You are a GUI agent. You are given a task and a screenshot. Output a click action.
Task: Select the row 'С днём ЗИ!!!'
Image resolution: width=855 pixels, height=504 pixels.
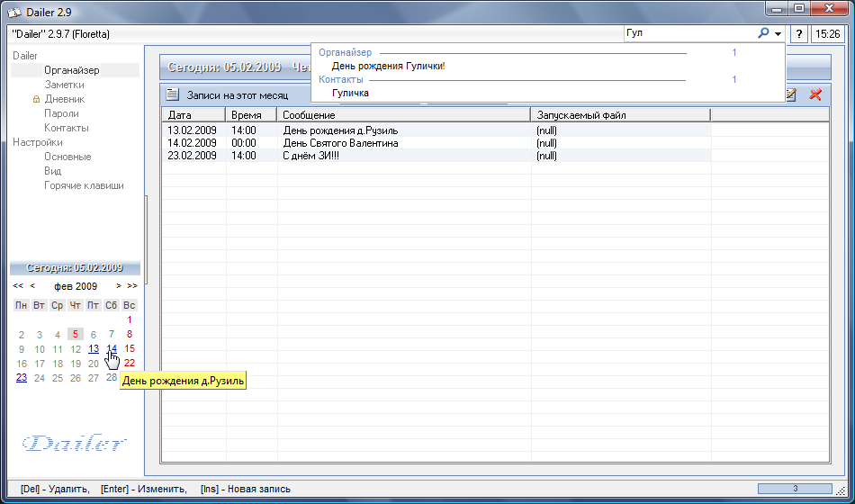[436, 156]
